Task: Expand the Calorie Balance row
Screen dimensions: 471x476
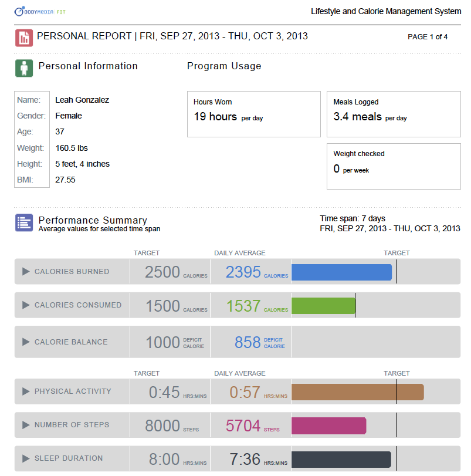Action: [26, 342]
